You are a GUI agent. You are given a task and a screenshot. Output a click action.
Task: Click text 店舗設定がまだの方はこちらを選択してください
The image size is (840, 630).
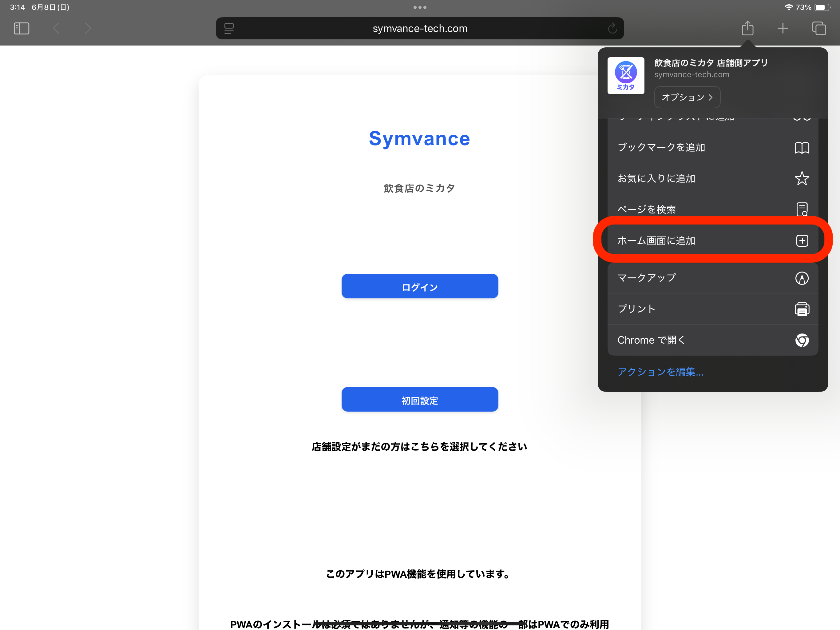tap(419, 447)
